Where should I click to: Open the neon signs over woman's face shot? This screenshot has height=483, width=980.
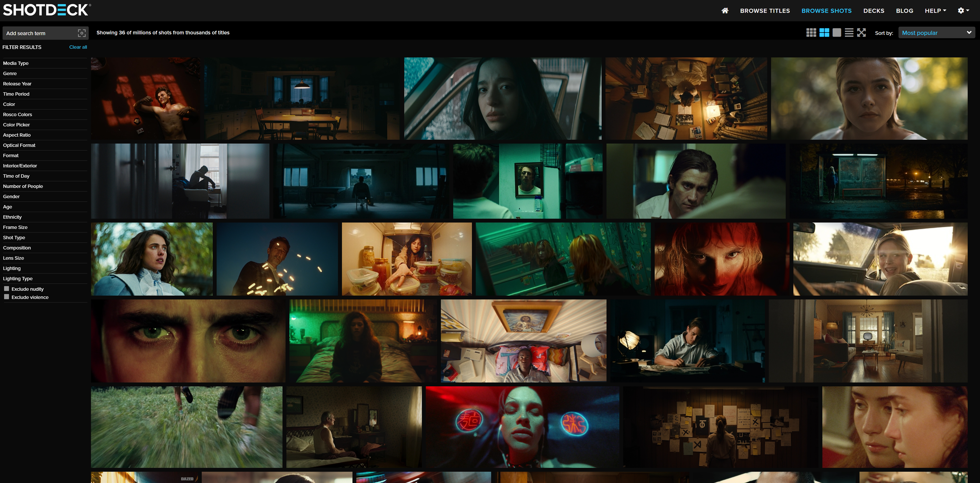coord(522,427)
